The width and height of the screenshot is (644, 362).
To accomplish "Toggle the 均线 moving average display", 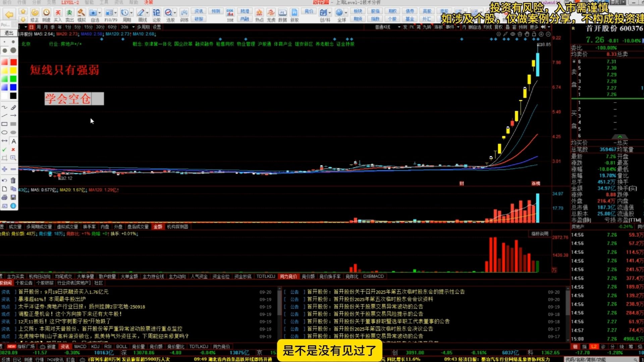I will (487, 27).
